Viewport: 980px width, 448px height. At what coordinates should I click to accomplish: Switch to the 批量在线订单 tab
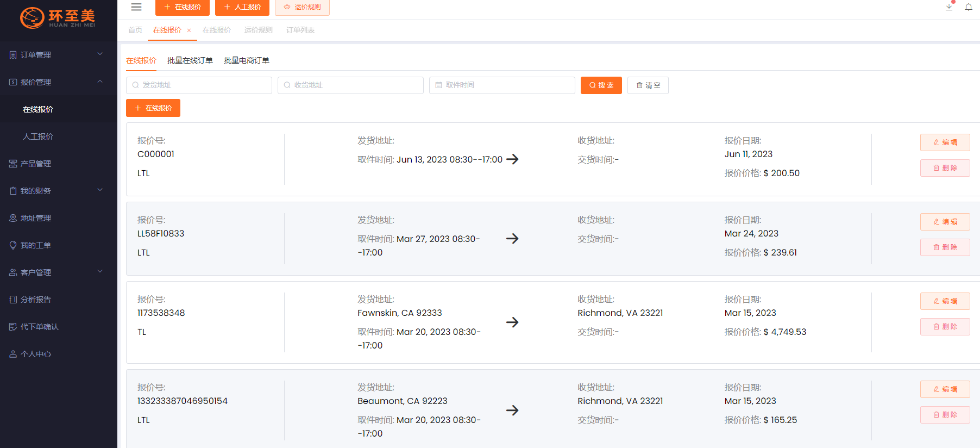[190, 60]
